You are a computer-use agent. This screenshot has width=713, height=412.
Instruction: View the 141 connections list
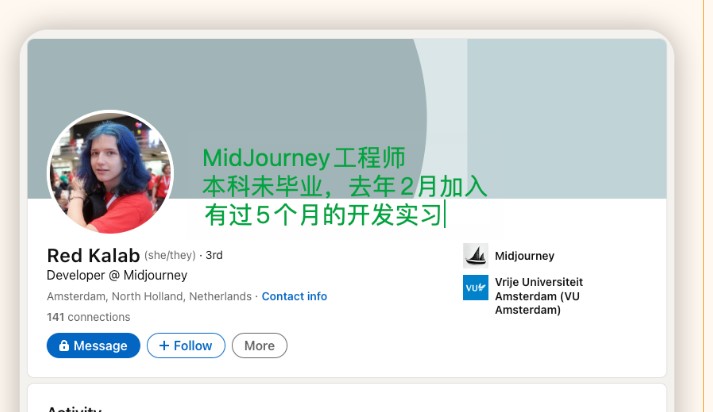[88, 317]
